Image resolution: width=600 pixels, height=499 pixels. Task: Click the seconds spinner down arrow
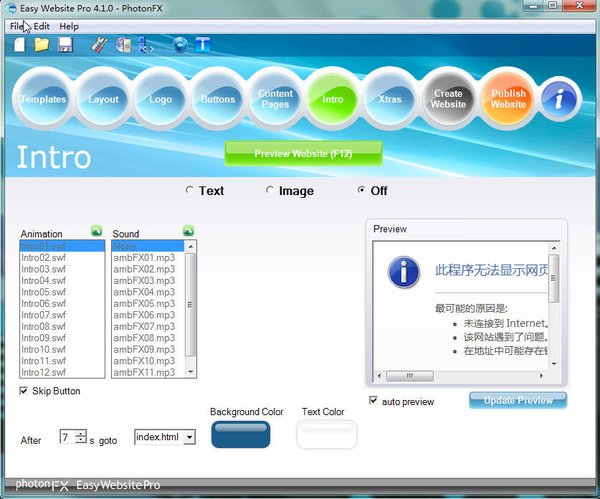coord(81,440)
